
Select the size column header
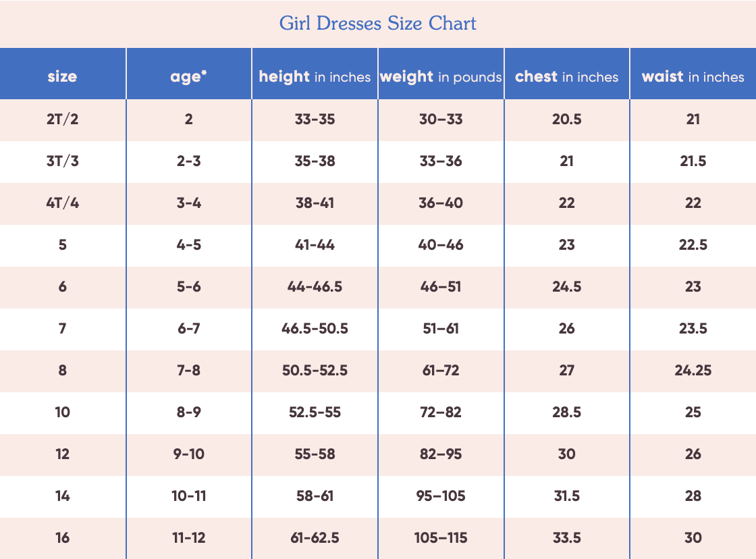pos(62,76)
